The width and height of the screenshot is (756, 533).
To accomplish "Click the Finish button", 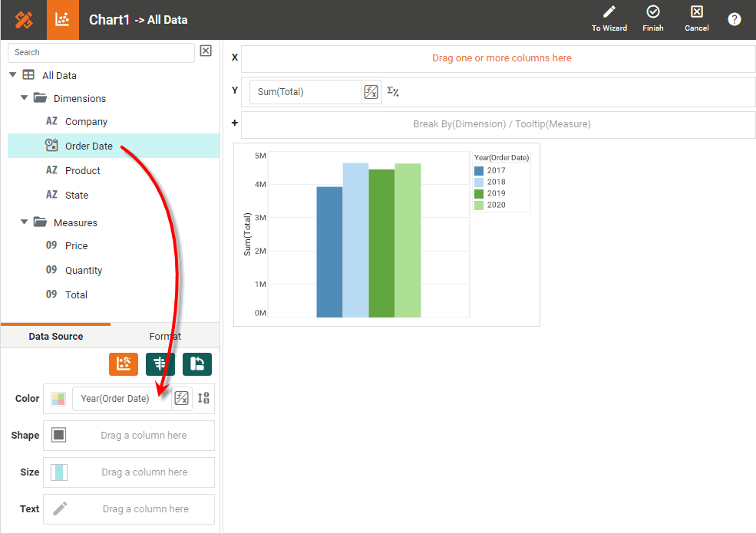I will tap(653, 19).
